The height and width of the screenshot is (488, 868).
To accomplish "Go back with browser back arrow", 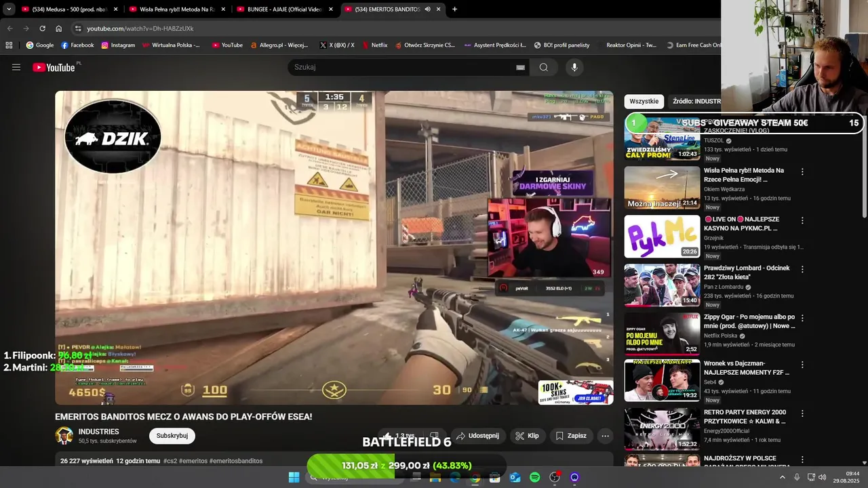I will tap(9, 28).
